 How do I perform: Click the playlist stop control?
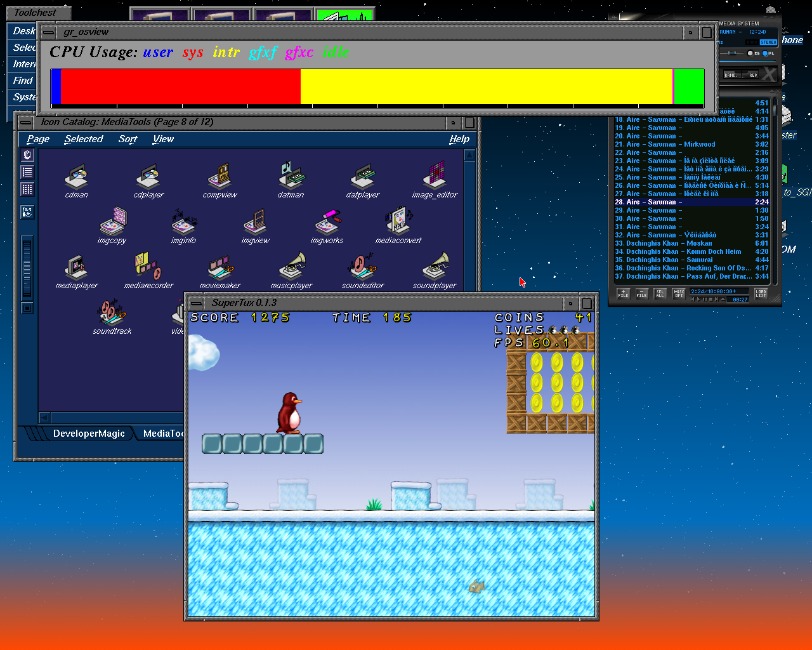coord(711,300)
